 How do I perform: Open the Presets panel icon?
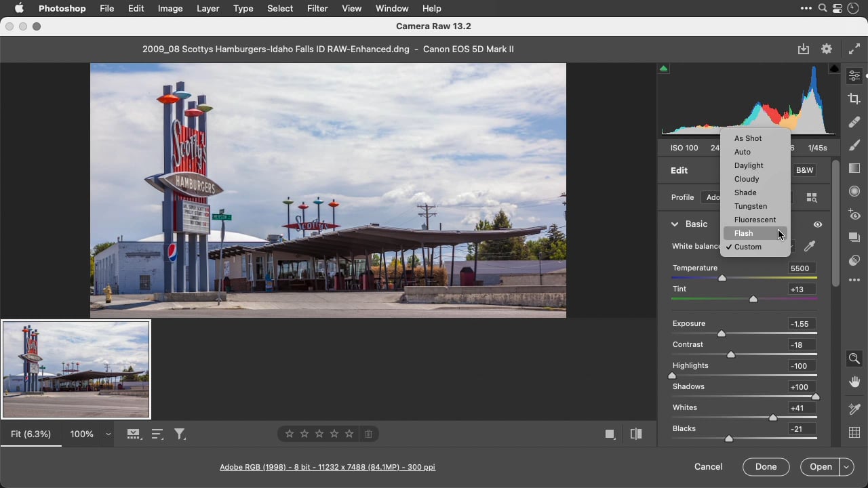point(854,260)
